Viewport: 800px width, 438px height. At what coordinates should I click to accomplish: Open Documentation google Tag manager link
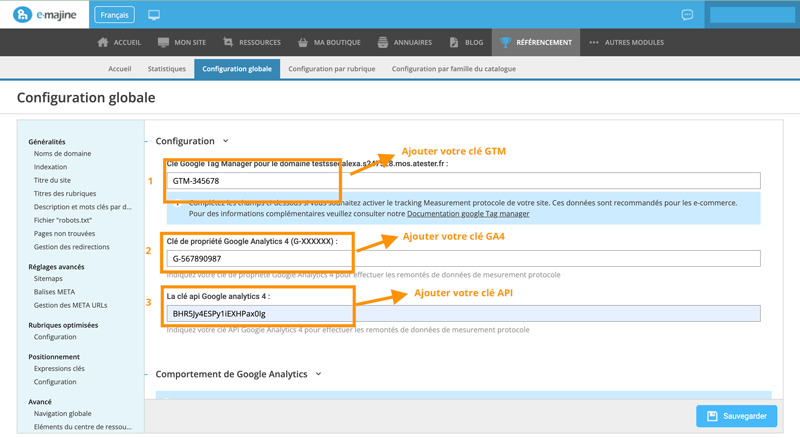[x=468, y=214]
